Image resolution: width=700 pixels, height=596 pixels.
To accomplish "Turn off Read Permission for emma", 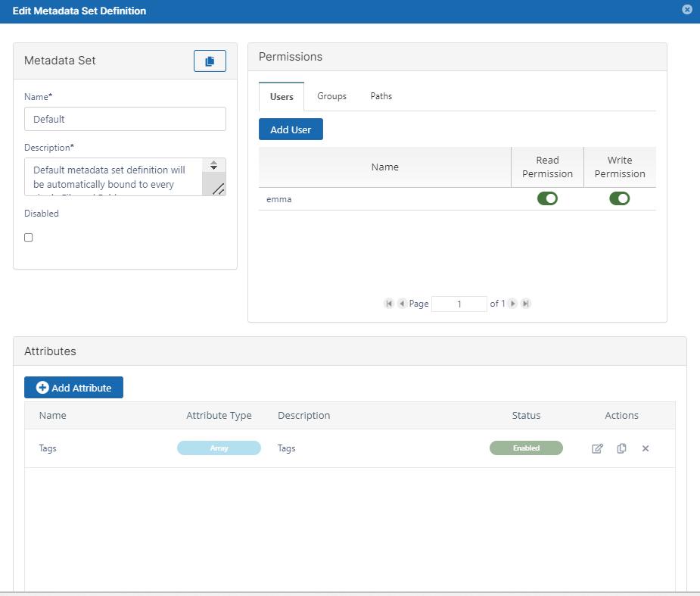I will (x=547, y=198).
